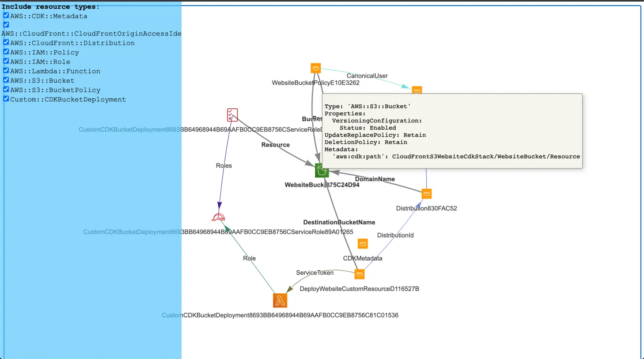The height and width of the screenshot is (359, 644).
Task: Uncheck the AWS::IAM::Role checkbox
Action: [x=6, y=61]
